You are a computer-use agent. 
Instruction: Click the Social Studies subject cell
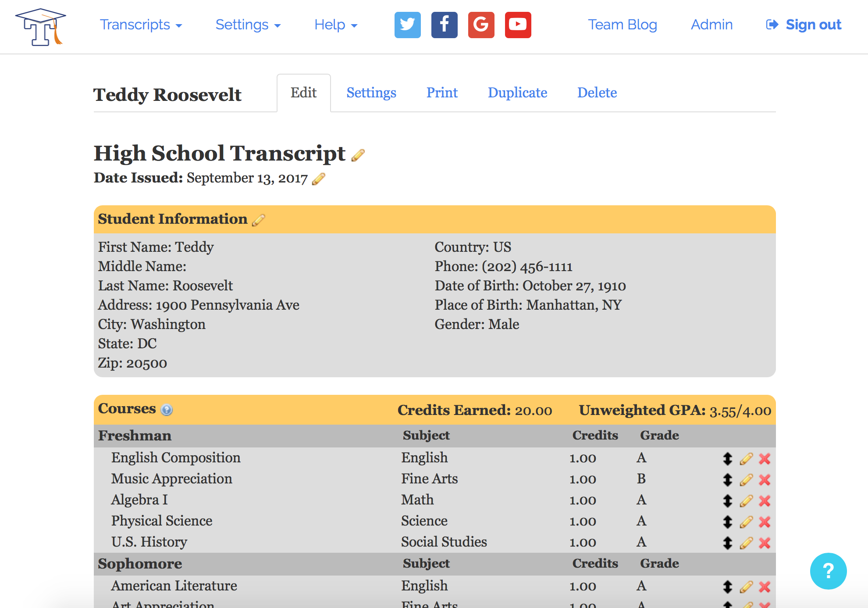[x=444, y=542]
